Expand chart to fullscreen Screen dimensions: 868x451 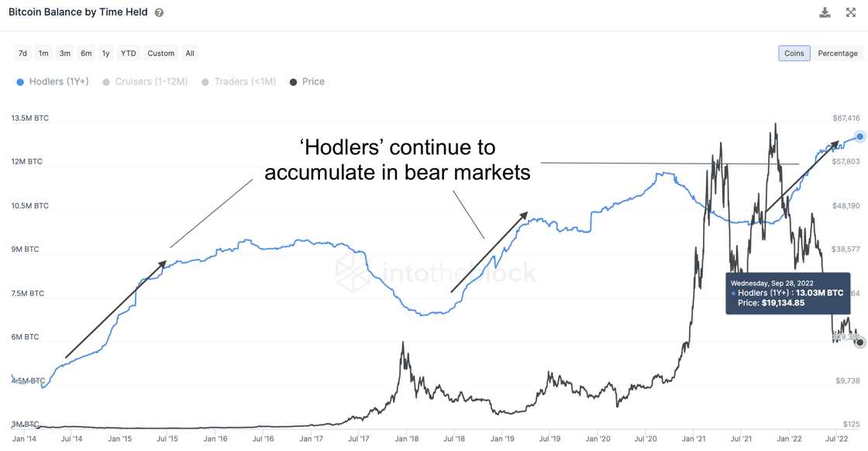click(850, 12)
